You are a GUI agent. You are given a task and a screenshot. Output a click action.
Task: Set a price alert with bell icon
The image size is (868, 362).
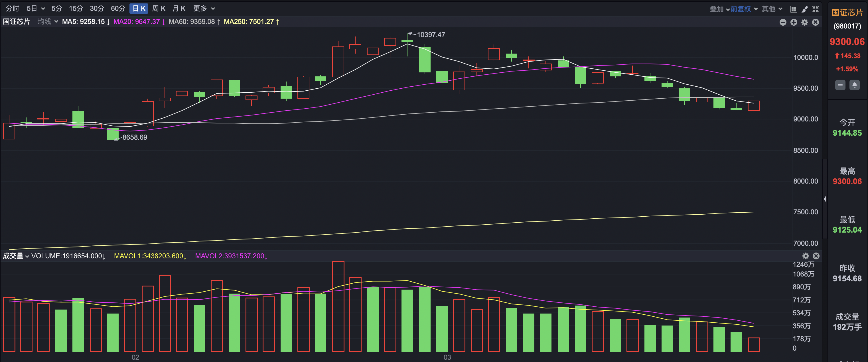pos(854,85)
